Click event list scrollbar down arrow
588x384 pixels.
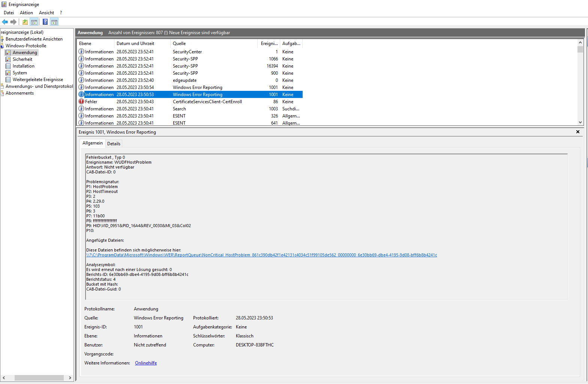point(580,122)
